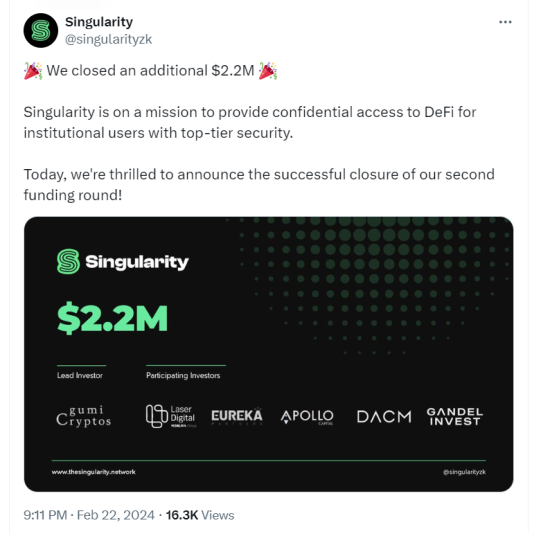Click the @singularityzk text at banner bottom
Image resolution: width=550 pixels, height=534 pixels.
coord(464,472)
